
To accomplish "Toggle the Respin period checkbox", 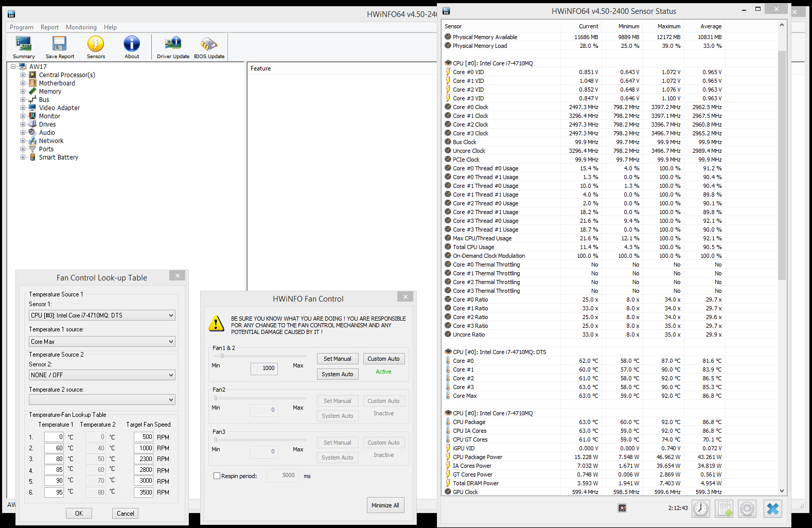I will [217, 476].
